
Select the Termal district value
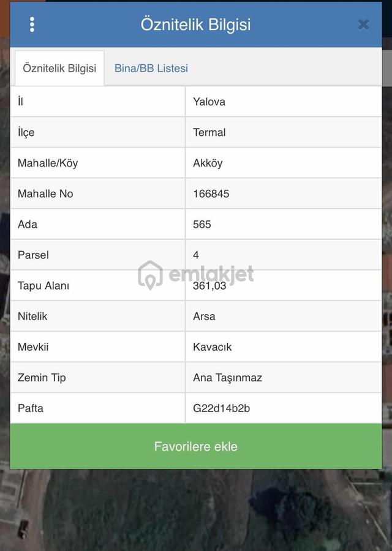pyautogui.click(x=209, y=132)
